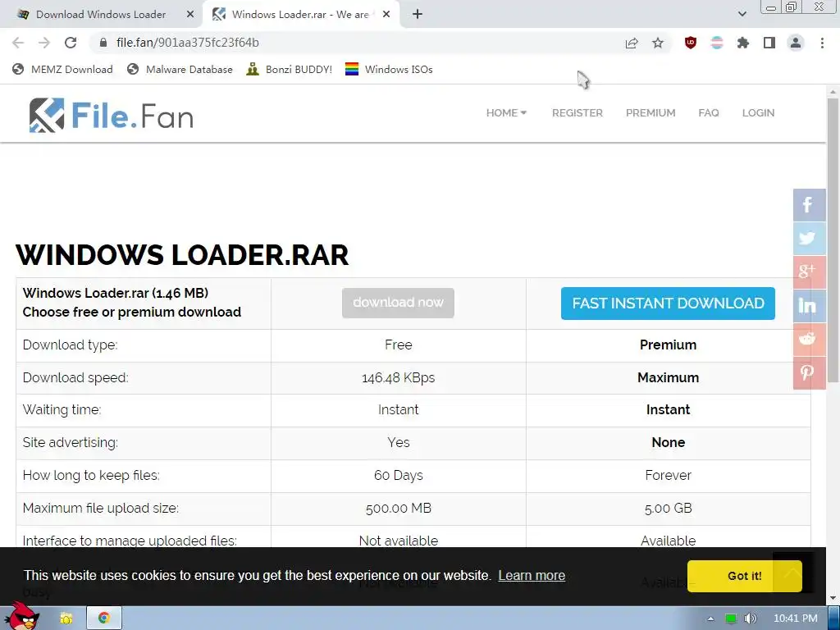Click the scrollbar down arrow
The width and height of the screenshot is (840, 630).
pos(833,598)
